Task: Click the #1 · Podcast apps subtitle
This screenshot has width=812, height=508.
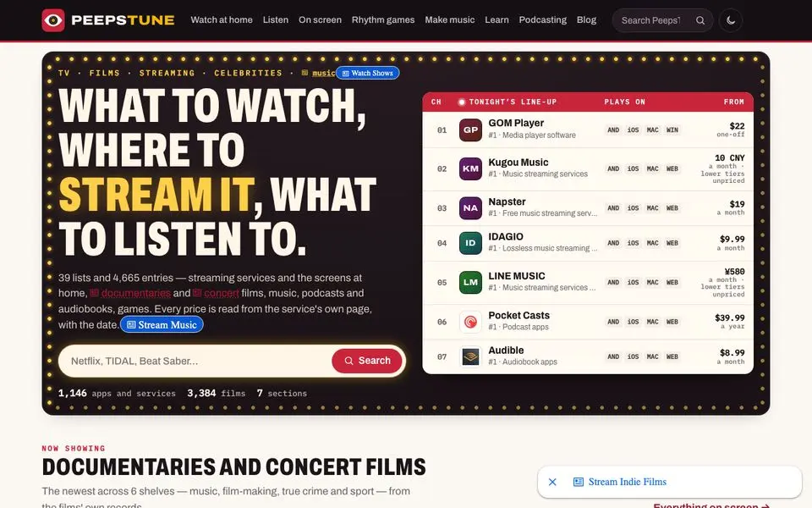Action: pos(518,327)
